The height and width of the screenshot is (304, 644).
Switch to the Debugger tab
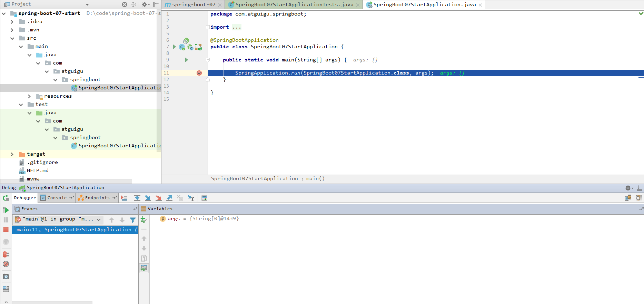pyautogui.click(x=25, y=198)
